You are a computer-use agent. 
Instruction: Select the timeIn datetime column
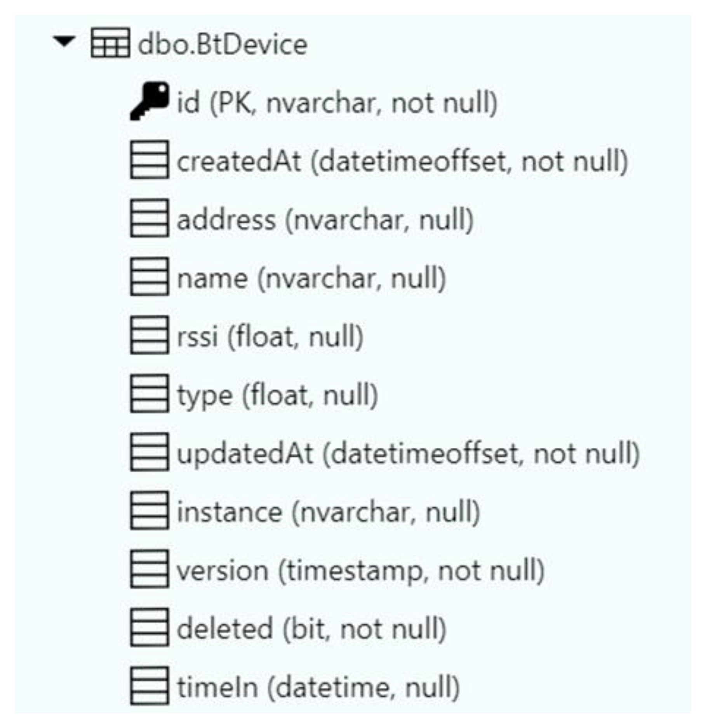(x=318, y=687)
